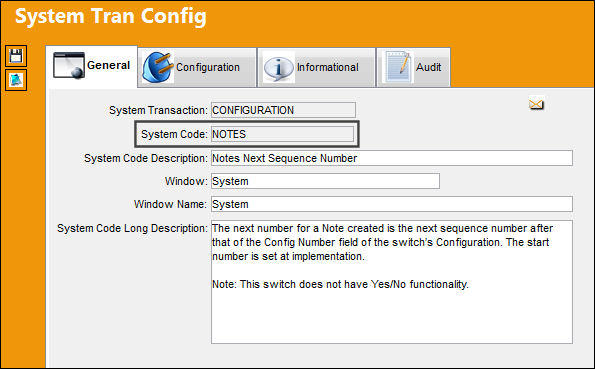The height and width of the screenshot is (369, 595).
Task: Open the Audit tab
Action: tap(413, 68)
